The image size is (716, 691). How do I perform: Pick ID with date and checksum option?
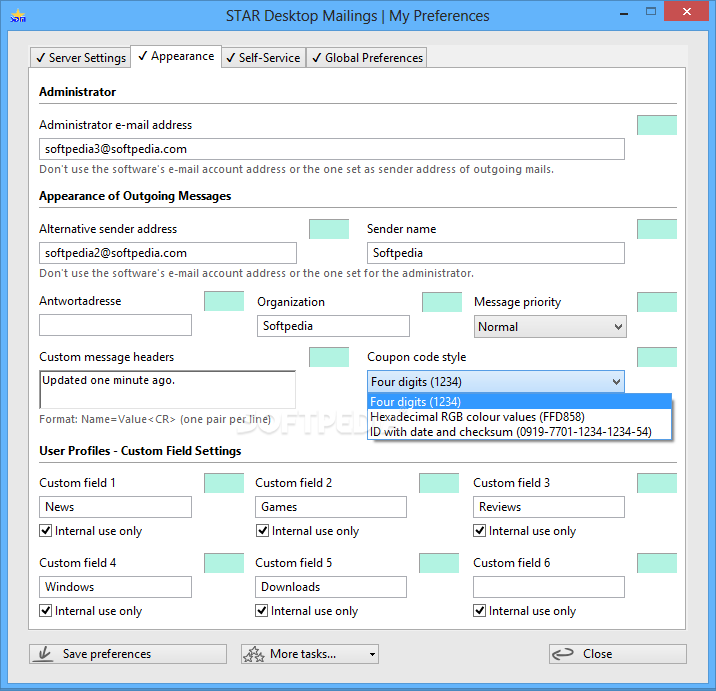(520, 432)
